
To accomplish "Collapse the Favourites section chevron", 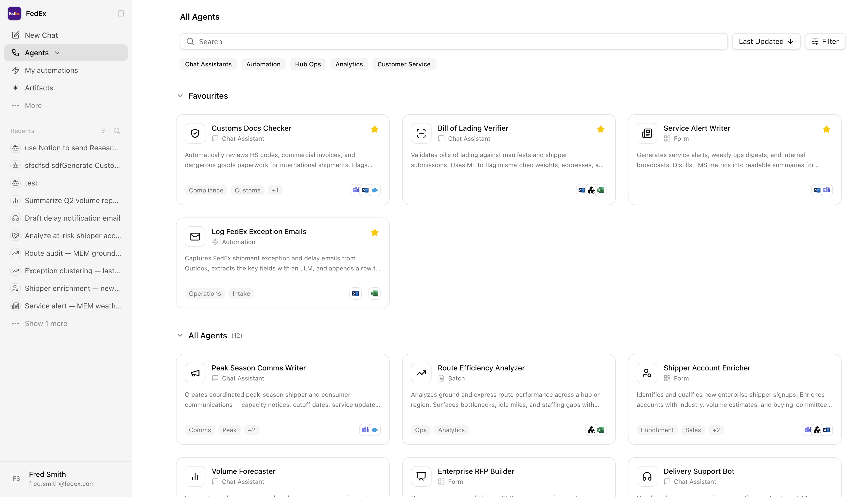I will point(180,96).
